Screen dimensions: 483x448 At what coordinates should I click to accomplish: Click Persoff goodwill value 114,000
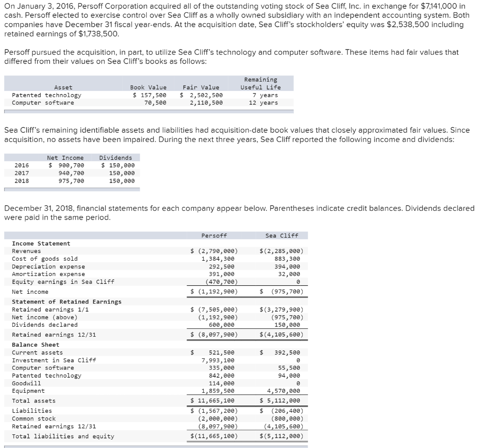(222, 383)
